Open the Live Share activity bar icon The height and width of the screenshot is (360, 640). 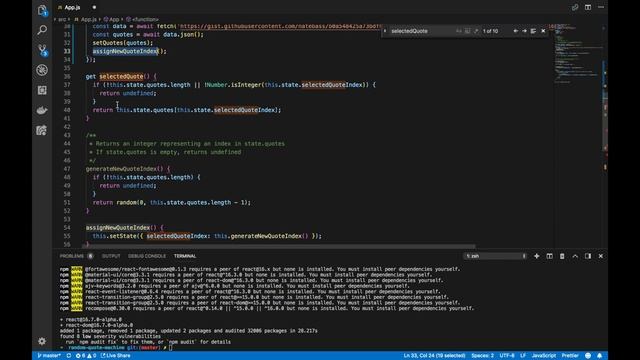42,130
